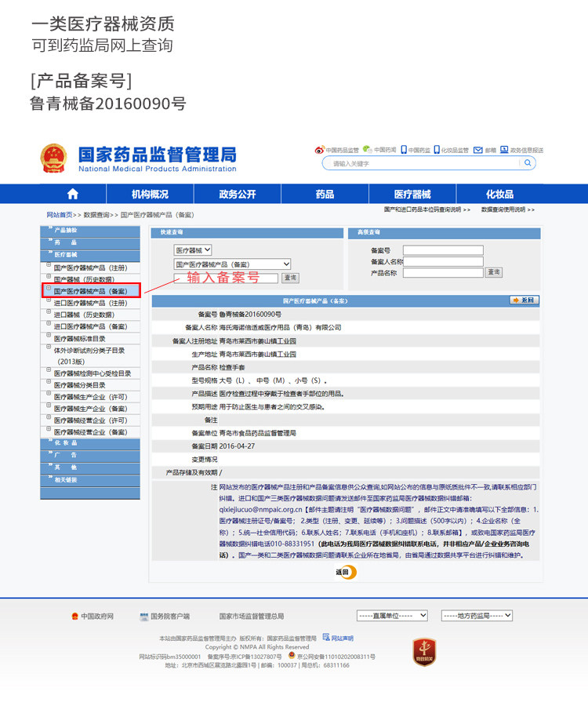The width and height of the screenshot is (588, 706).
Task: Open 国产和进口药品本位码查询说明 link
Action: coord(427,209)
